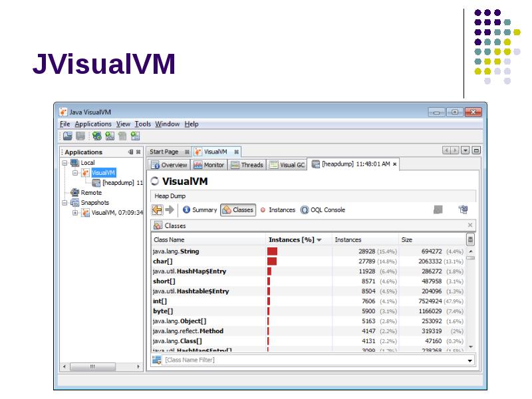Click the Java VisualVM title bar icon
The image size is (532, 399).
(63, 112)
